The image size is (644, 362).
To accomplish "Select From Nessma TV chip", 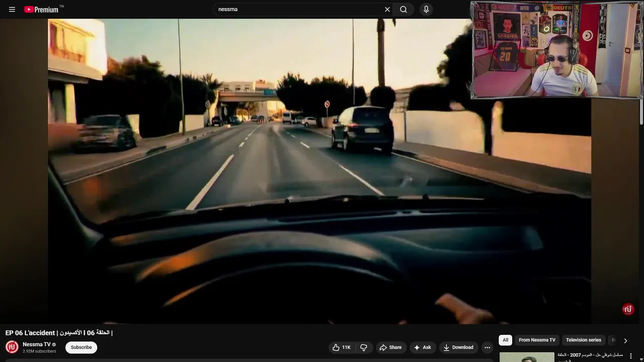I will [x=537, y=340].
